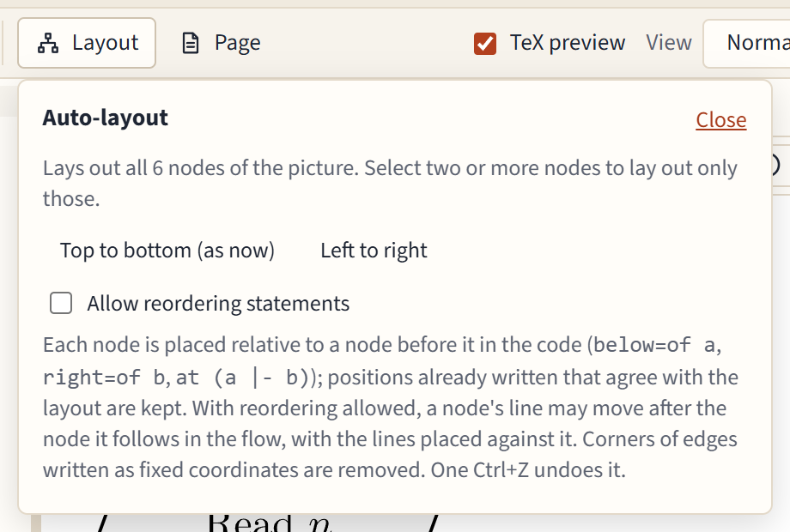Click the Layout hierarchy icon
The width and height of the screenshot is (790, 532).
point(48,43)
